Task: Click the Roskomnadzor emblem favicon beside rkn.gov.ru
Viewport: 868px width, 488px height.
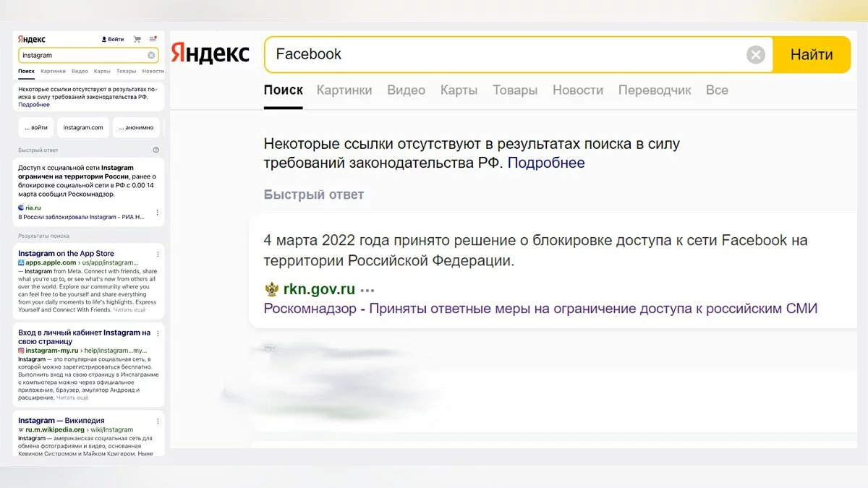Action: coord(271,290)
